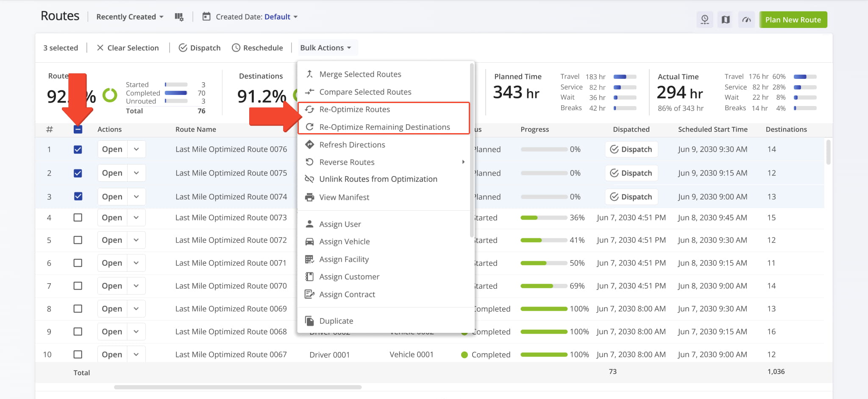Click the Plan New Route button
Image resolution: width=868 pixels, height=399 pixels.
tap(793, 20)
